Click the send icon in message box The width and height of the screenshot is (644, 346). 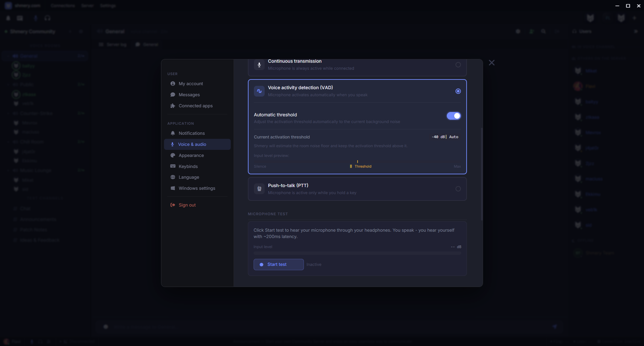[555, 327]
